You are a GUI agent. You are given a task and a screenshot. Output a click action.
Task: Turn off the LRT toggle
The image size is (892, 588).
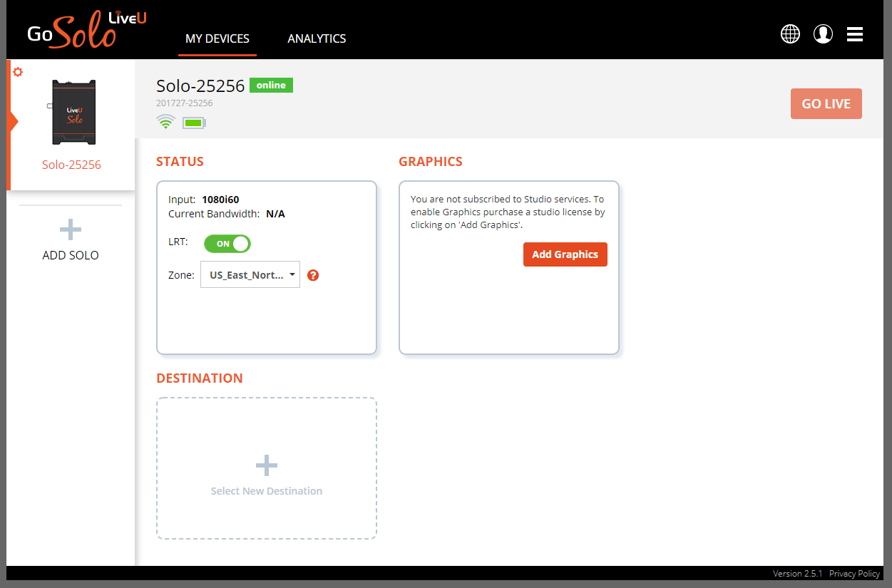tap(227, 244)
